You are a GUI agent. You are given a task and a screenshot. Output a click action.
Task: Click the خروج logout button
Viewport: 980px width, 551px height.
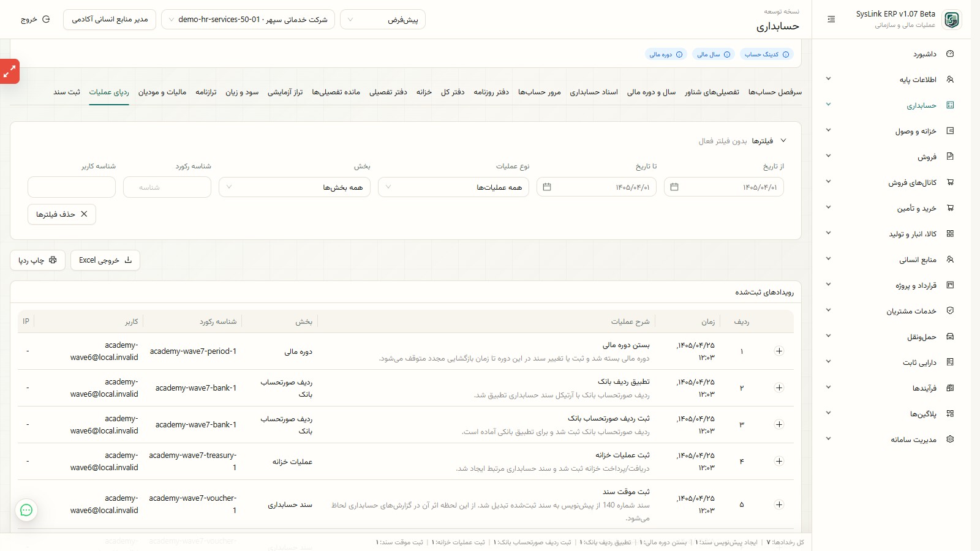[36, 20]
